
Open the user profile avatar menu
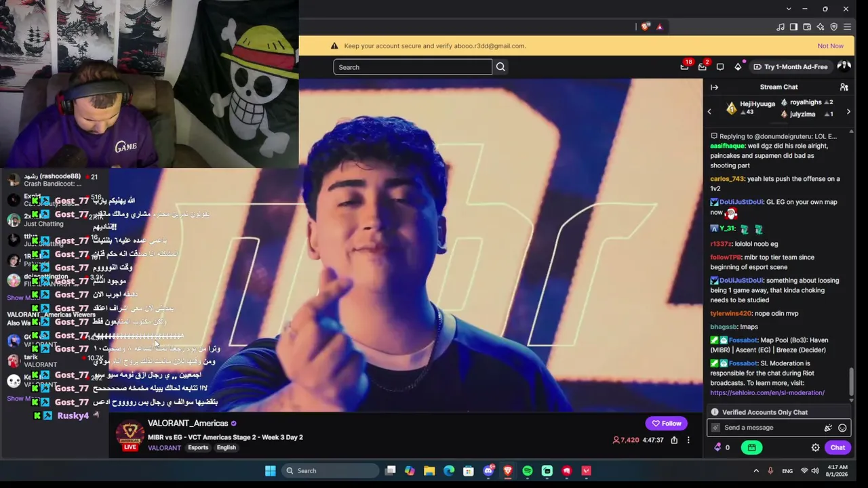[844, 66]
